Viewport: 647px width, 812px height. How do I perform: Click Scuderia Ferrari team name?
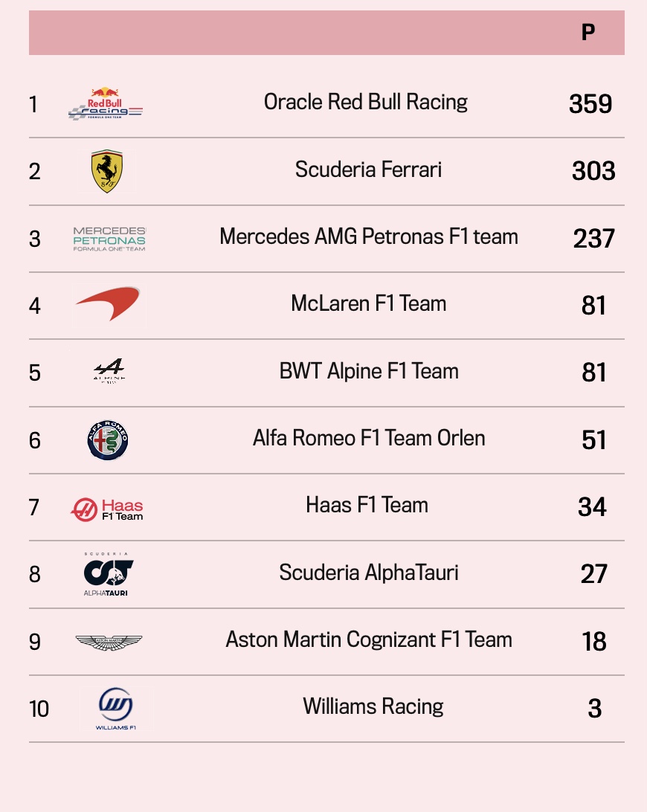pos(368,170)
